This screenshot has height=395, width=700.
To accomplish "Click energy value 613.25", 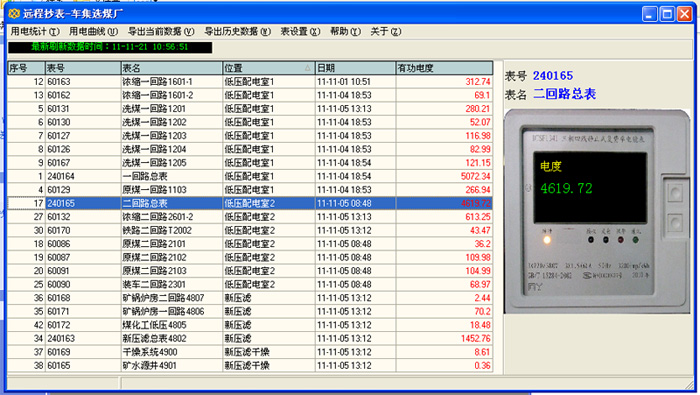I will tap(478, 217).
